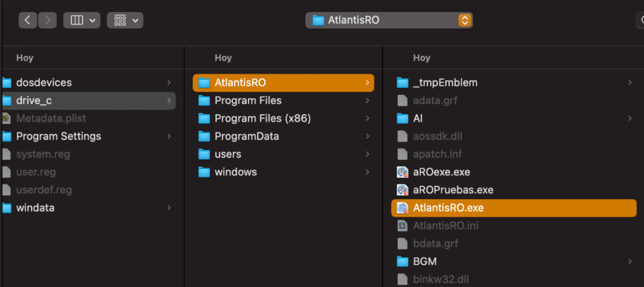The width and height of the screenshot is (644, 287).
Task: Open the group-by grid options dropdown
Action: (125, 20)
